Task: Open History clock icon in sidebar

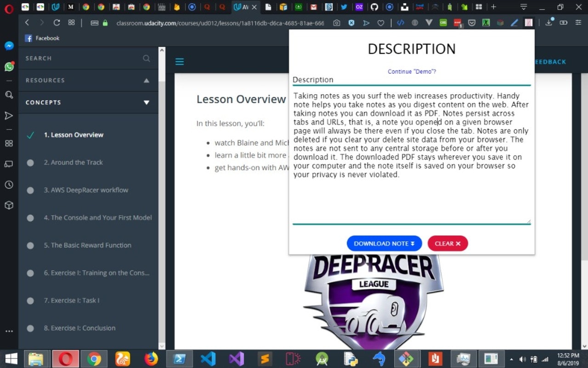Action: tap(9, 184)
